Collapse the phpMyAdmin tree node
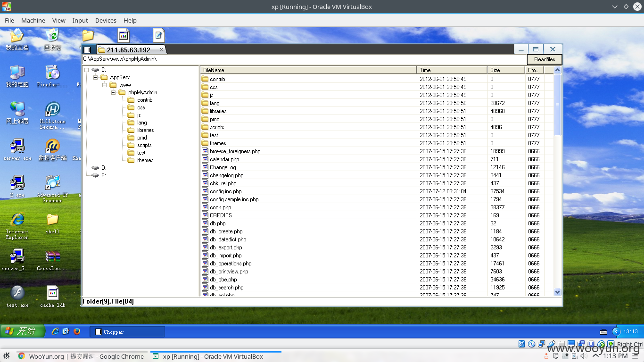The width and height of the screenshot is (644, 362). [x=114, y=92]
